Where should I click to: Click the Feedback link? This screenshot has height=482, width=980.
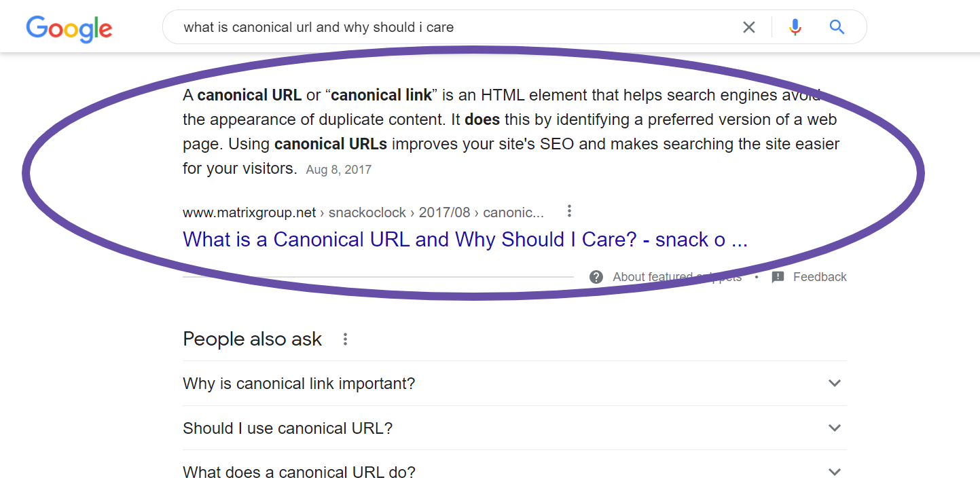tap(820, 277)
